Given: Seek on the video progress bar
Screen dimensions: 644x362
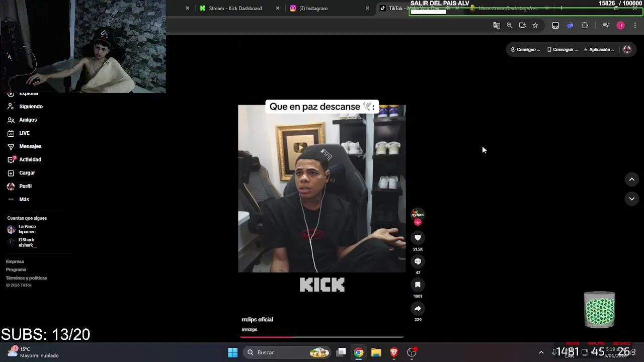Looking at the screenshot, I should tap(322, 337).
